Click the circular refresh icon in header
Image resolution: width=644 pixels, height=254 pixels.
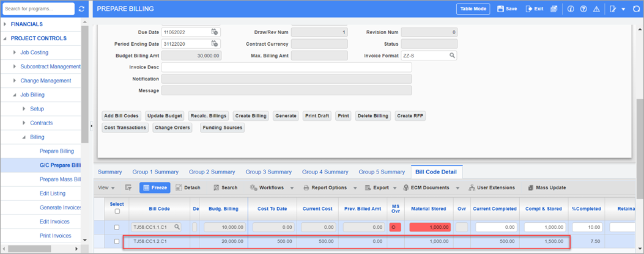(x=636, y=9)
